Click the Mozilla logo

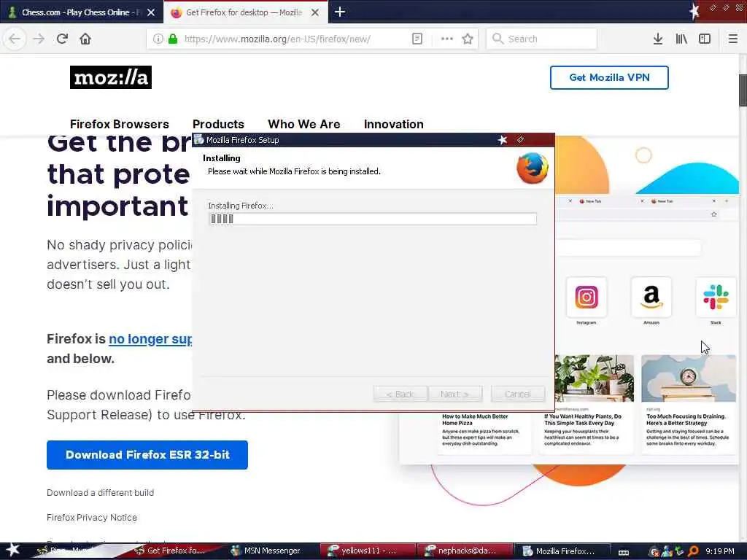coord(111,77)
